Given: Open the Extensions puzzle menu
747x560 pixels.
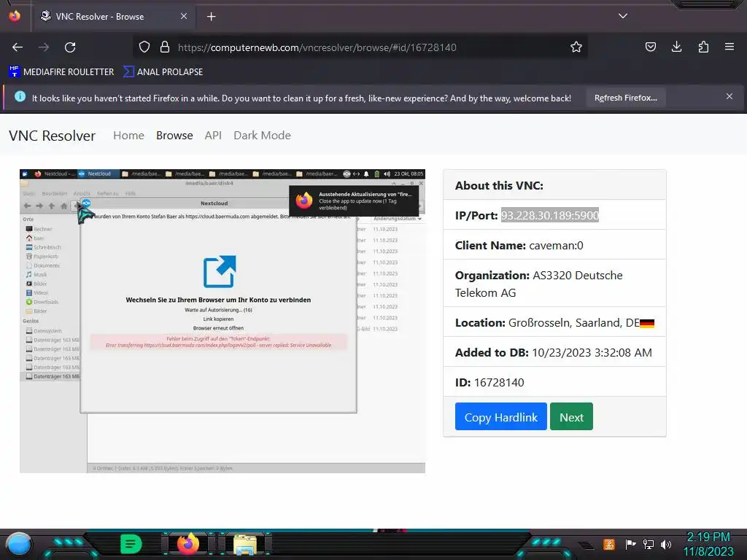Looking at the screenshot, I should pyautogui.click(x=703, y=47).
